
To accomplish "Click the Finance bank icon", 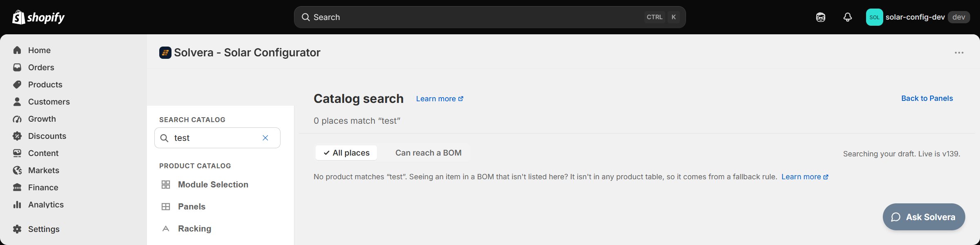I will click(x=17, y=187).
